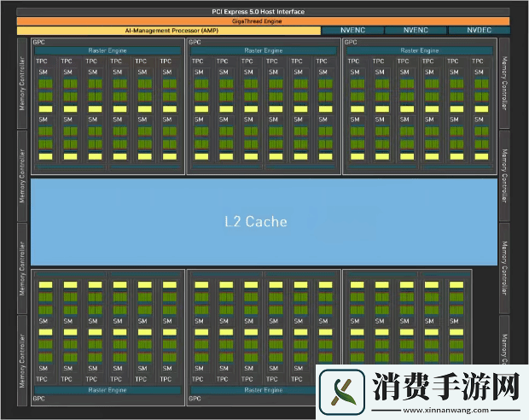This screenshot has height=420, width=529.
Task: Select the orange GigaThread Engine bar
Action: click(x=263, y=20)
